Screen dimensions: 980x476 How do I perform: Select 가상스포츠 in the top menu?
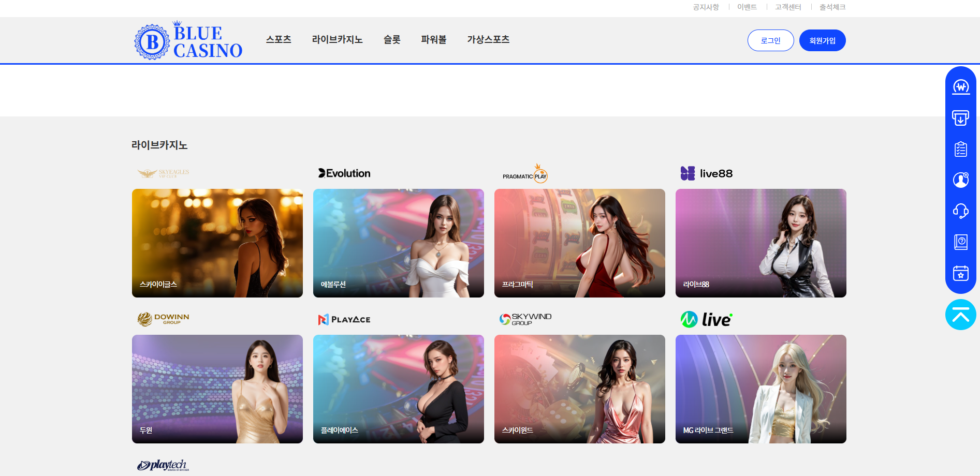pyautogui.click(x=488, y=40)
